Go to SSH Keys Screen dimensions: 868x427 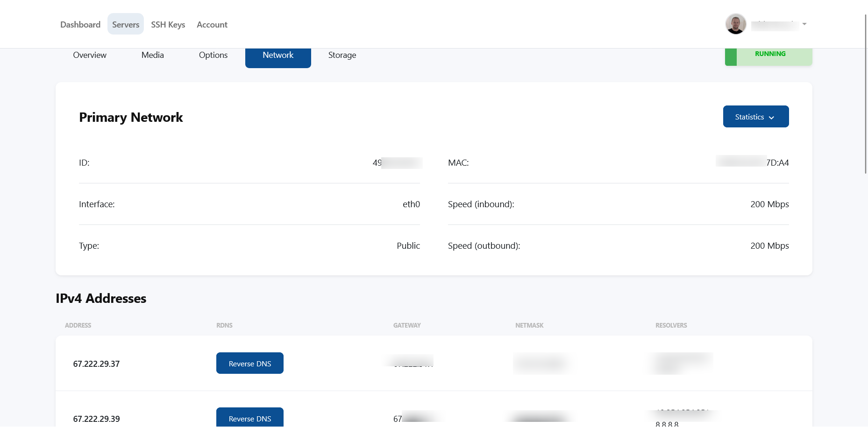click(x=168, y=24)
